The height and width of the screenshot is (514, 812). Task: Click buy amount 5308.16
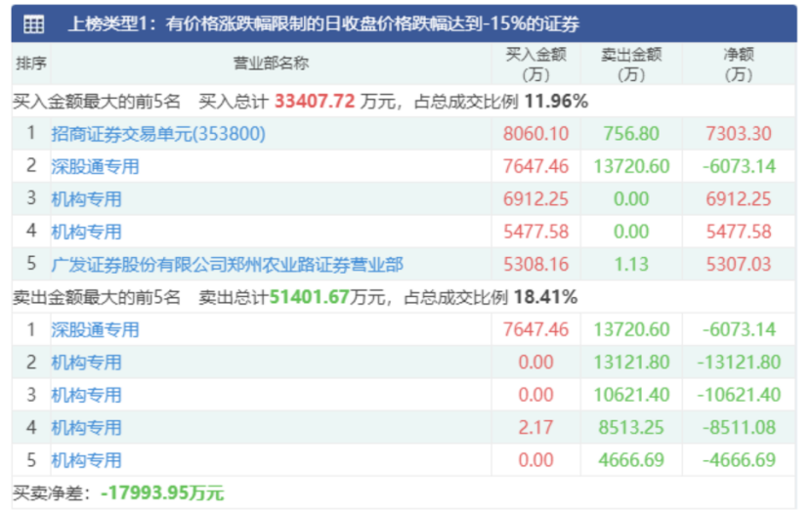pos(536,264)
